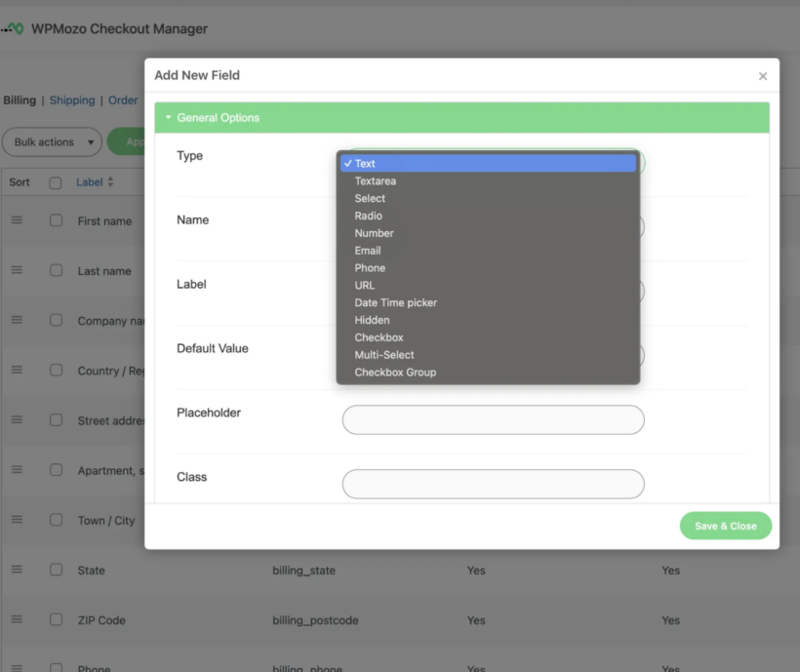Open the Bulk actions dropdown
Viewport: 800px width, 672px height.
tap(52, 142)
